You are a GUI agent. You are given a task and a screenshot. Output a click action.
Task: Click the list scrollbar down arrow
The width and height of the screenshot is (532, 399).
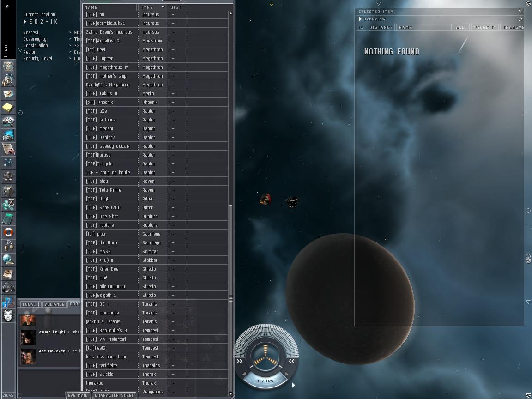[231, 394]
